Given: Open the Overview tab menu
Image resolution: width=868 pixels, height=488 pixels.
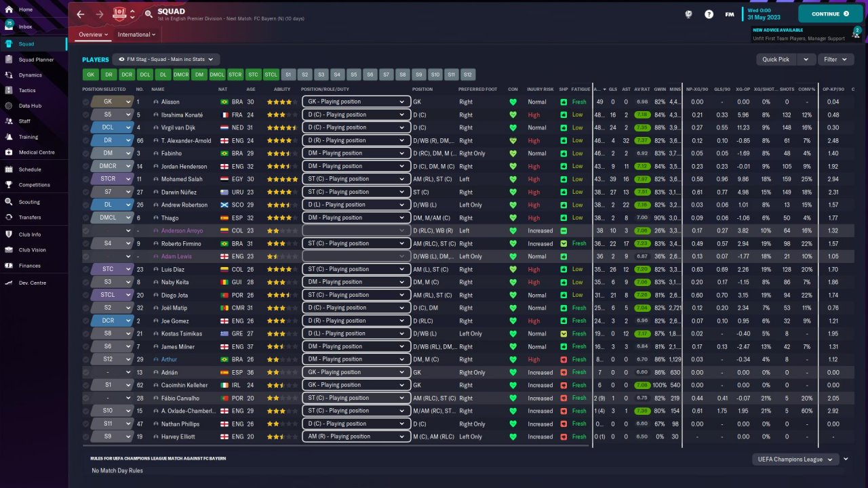Looking at the screenshot, I should click(x=94, y=35).
